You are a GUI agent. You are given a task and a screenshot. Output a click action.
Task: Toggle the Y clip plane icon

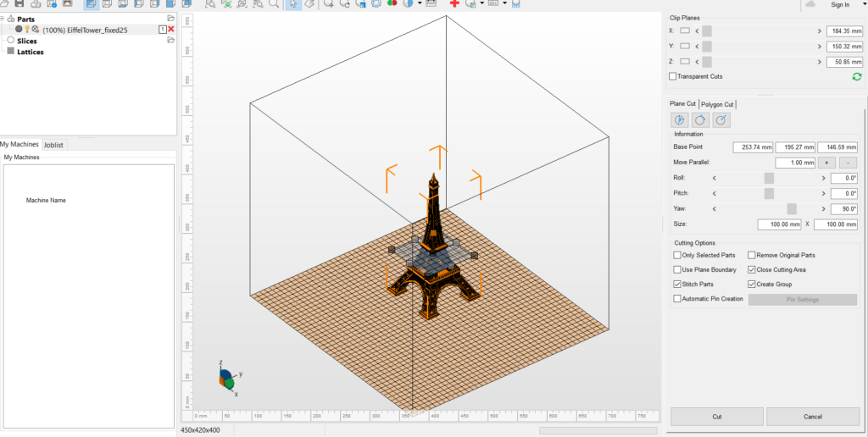click(685, 47)
